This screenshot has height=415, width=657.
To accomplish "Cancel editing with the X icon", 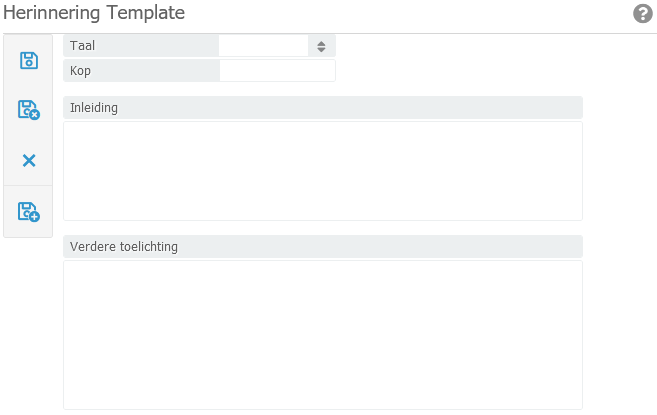I will (x=29, y=160).
